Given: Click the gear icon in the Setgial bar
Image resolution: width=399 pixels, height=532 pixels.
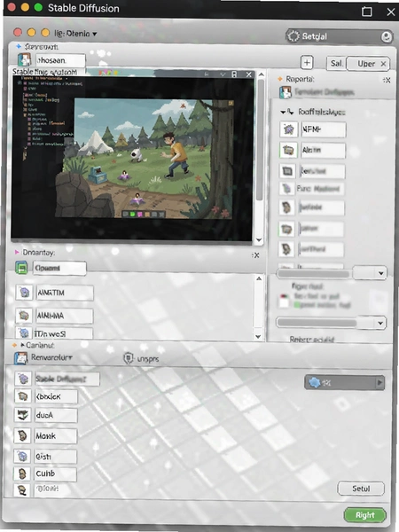Looking at the screenshot, I should pos(293,36).
